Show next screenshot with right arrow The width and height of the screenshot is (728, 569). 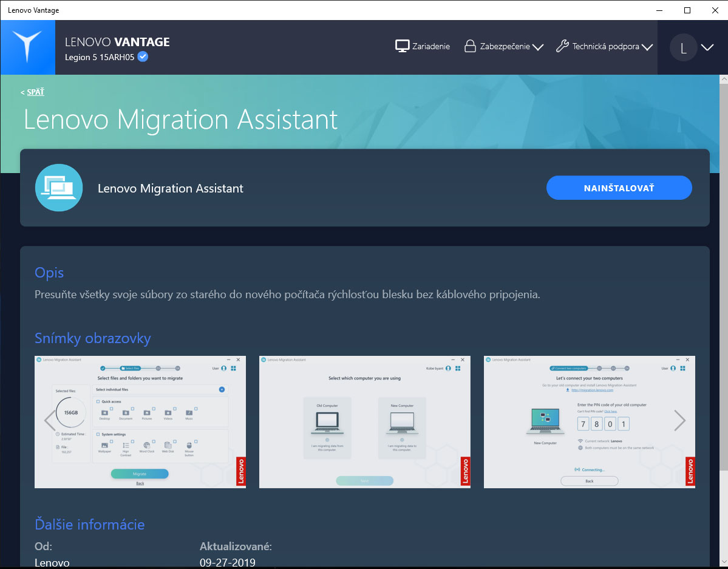click(679, 421)
